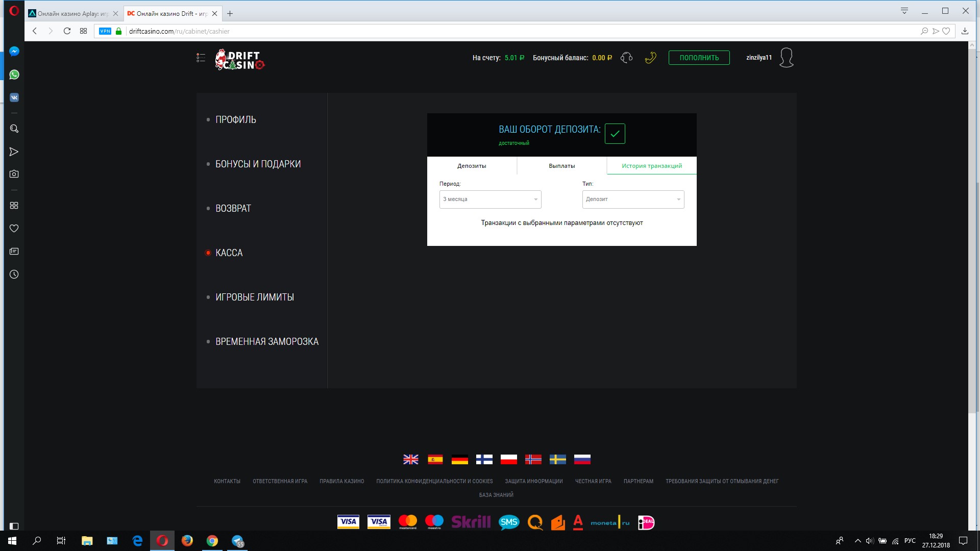Open Opera tab list menu arrow
The width and height of the screenshot is (980, 551).
904,11
